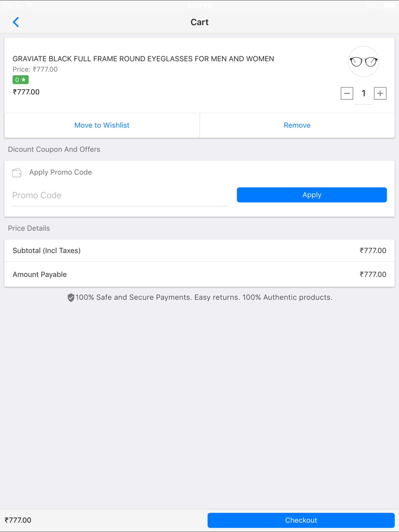Click the Wi-Fi icon in status bar
This screenshot has height=532, width=399.
click(30, 6)
